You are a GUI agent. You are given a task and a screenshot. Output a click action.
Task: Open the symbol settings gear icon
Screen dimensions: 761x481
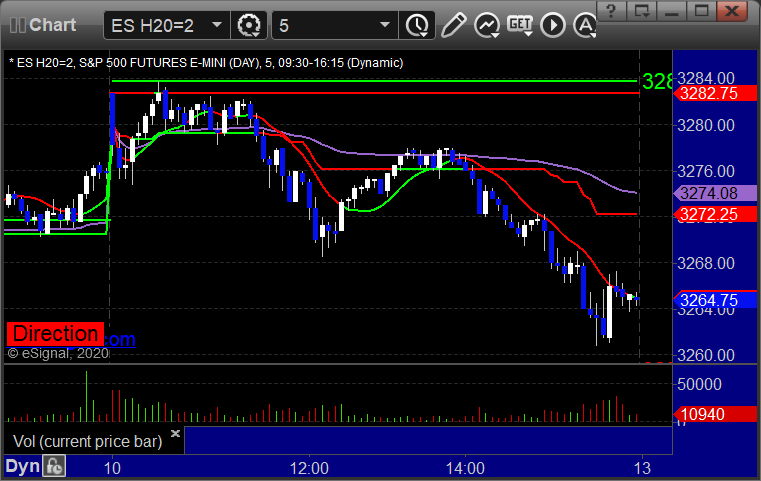pyautogui.click(x=249, y=25)
